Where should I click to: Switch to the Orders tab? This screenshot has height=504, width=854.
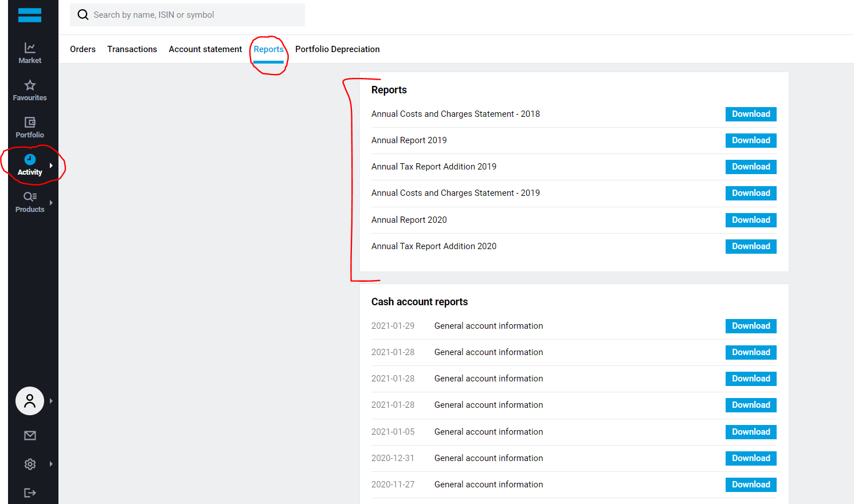83,49
